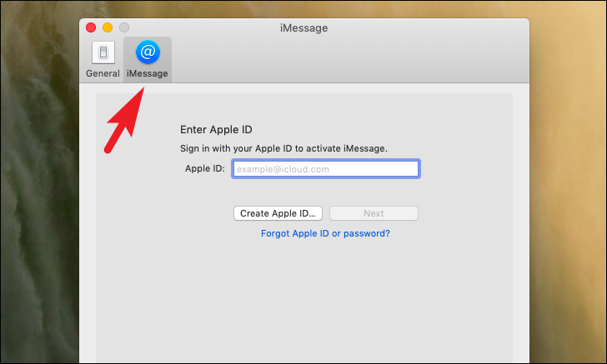Click the iMessage window title text
This screenshot has height=364, width=607.
[303, 27]
